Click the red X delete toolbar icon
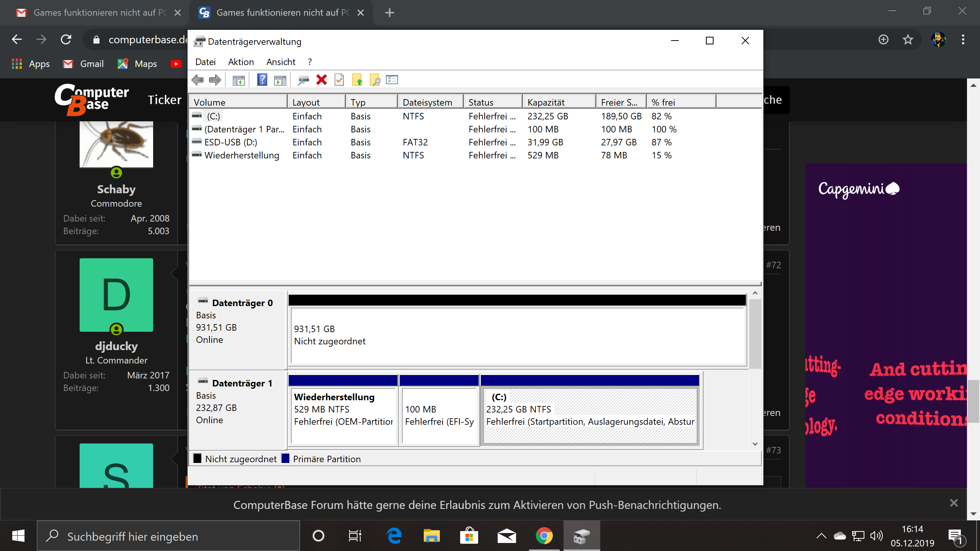Image resolution: width=980 pixels, height=551 pixels. pos(321,80)
